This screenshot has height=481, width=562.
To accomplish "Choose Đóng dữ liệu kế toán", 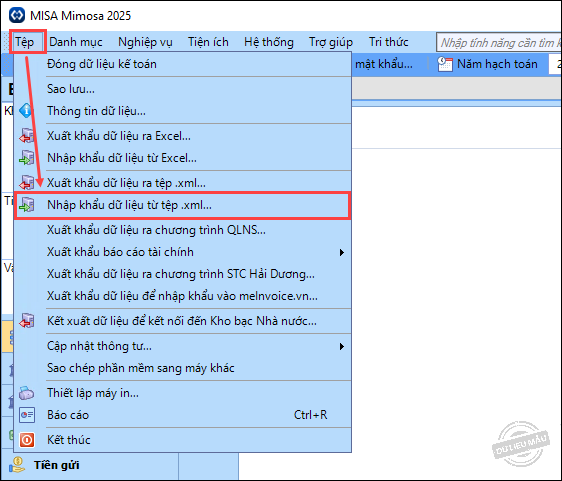I will (182, 64).
